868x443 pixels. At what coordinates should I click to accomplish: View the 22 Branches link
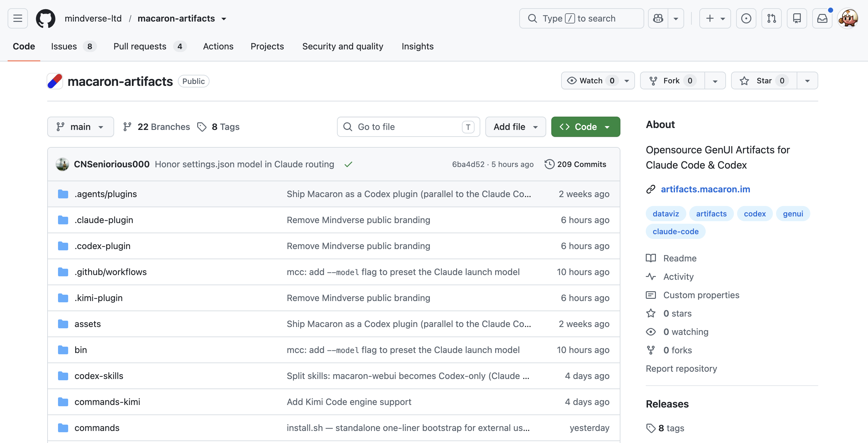pos(157,127)
